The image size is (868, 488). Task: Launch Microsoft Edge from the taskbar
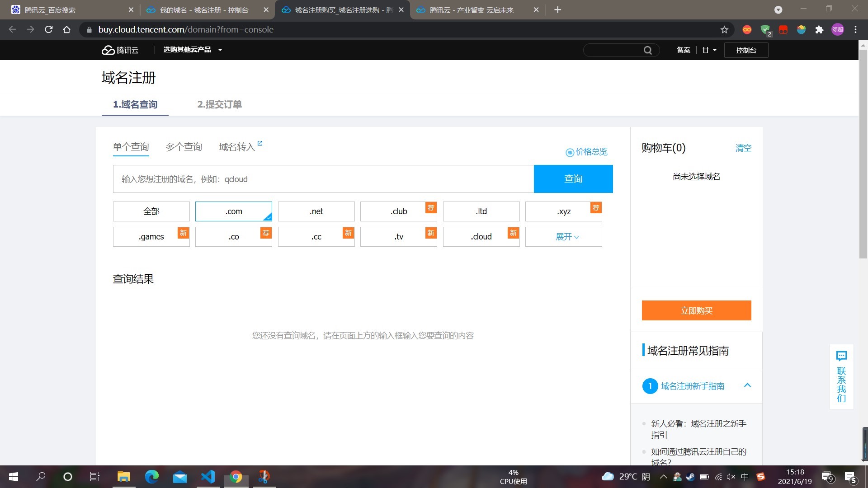[x=151, y=477]
